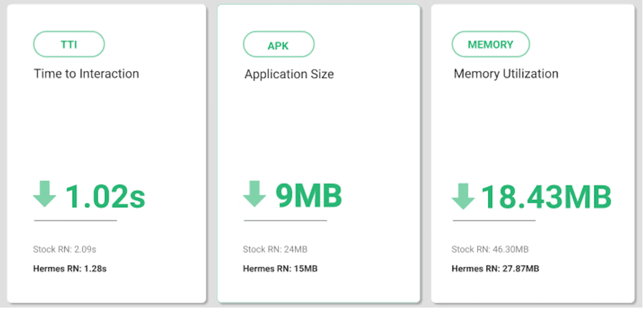Click the Hermes RN: 27.87MB text
This screenshot has width=644, height=310.
click(495, 269)
